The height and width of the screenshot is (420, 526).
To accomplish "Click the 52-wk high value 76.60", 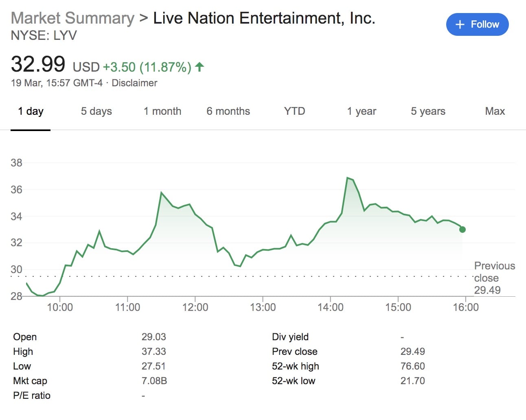I will coord(412,366).
